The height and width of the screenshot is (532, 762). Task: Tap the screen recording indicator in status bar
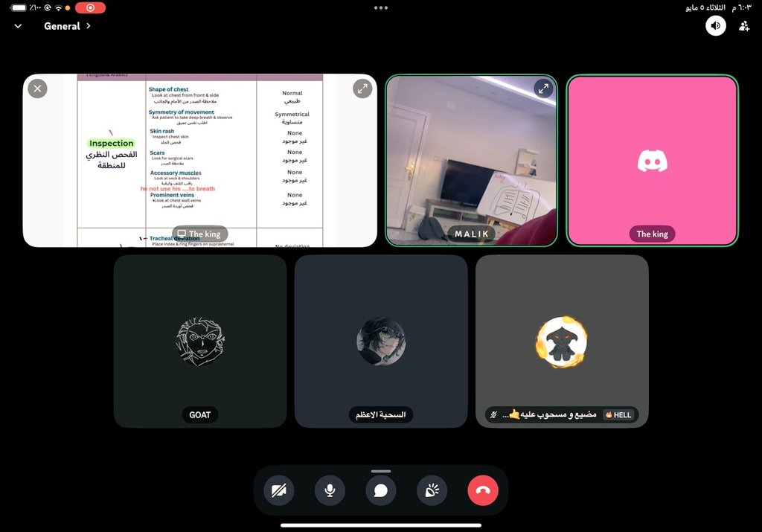(x=90, y=7)
